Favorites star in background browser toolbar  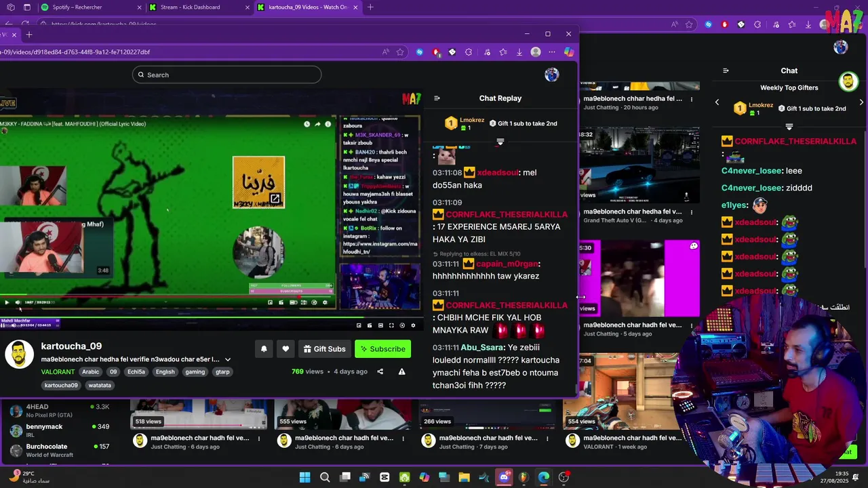pyautogui.click(x=689, y=24)
